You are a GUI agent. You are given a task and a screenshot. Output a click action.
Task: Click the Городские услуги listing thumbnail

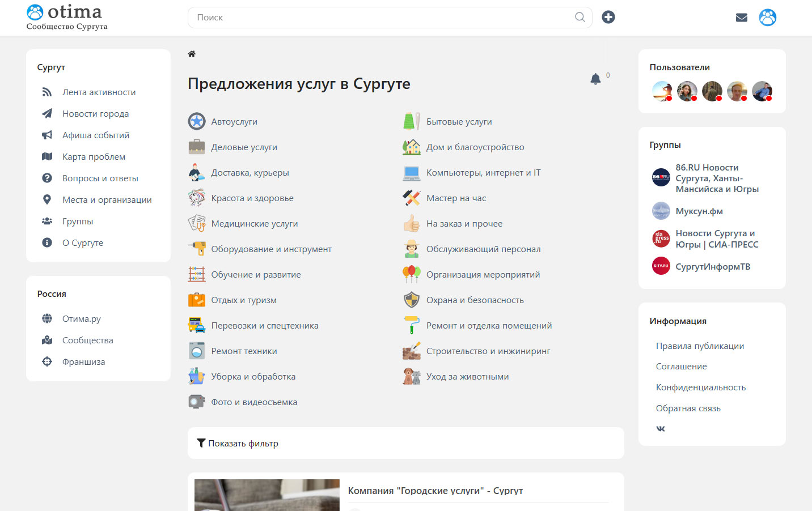tap(267, 495)
